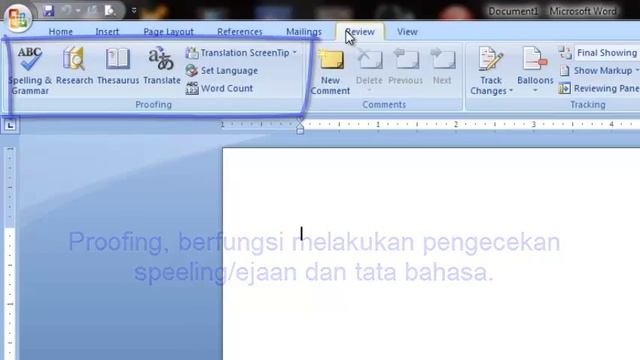This screenshot has height=360, width=640.
Task: Run Spelling & Grammar check
Action: [x=30, y=71]
